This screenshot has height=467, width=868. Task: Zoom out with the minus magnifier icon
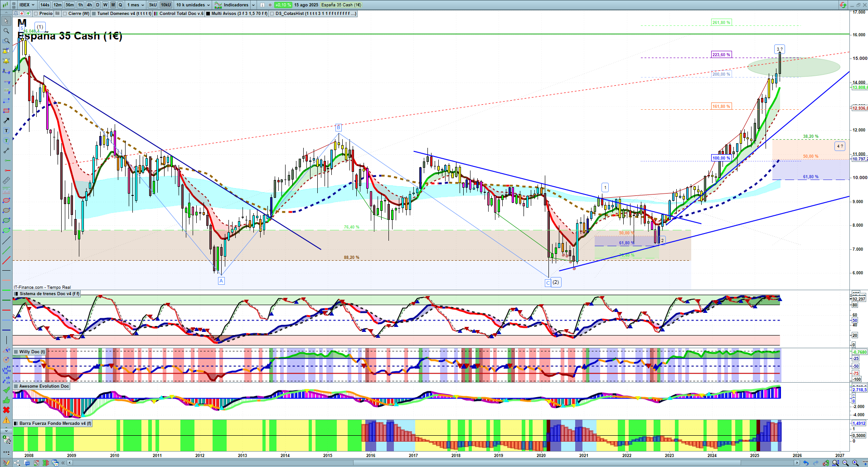845,463
